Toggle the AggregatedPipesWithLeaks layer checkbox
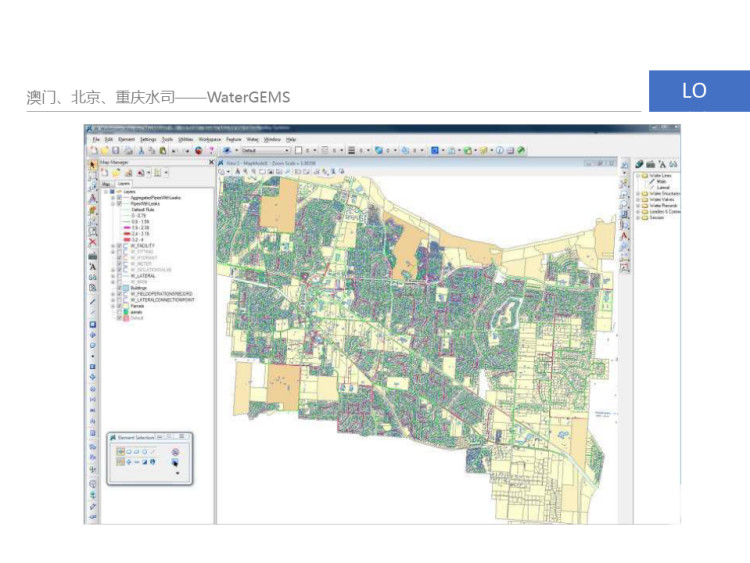Screen dimensions: 750x563 tap(120, 198)
